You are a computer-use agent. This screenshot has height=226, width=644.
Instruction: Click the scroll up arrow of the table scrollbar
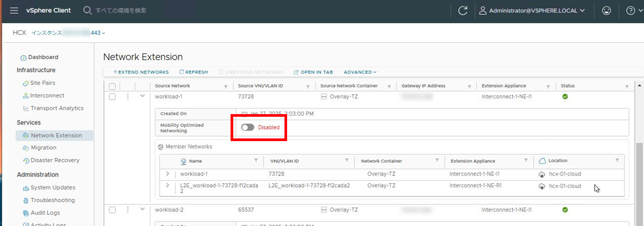click(x=639, y=85)
